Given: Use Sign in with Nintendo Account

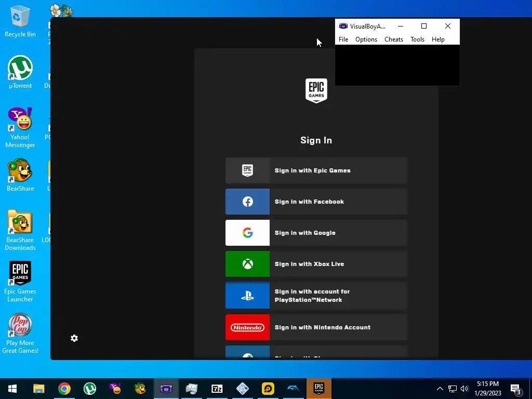Looking at the screenshot, I should 316,327.
